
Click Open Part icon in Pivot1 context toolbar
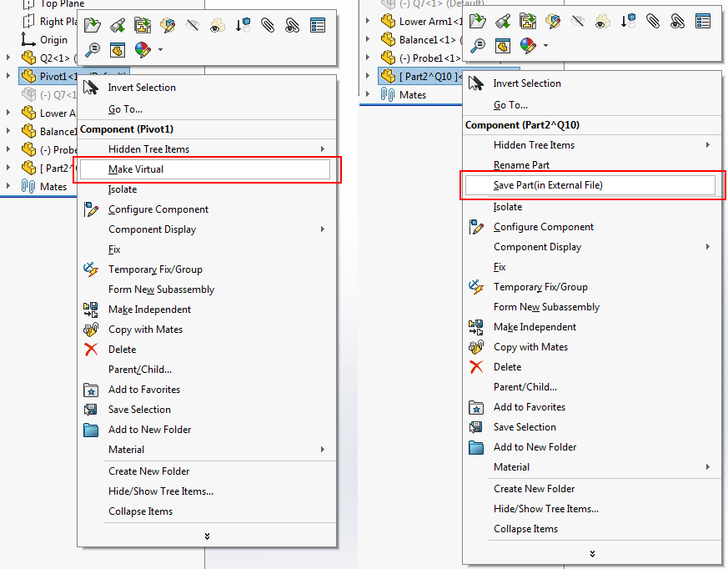(x=93, y=25)
